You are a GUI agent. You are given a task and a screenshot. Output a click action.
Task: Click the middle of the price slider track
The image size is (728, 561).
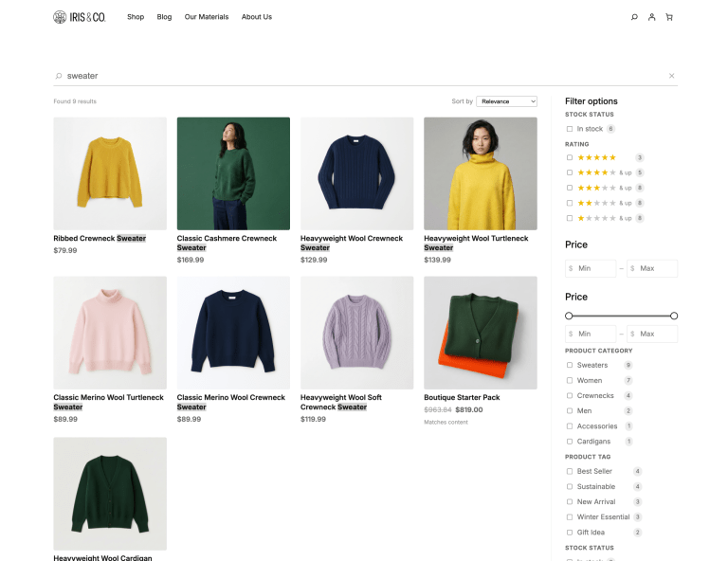point(621,316)
